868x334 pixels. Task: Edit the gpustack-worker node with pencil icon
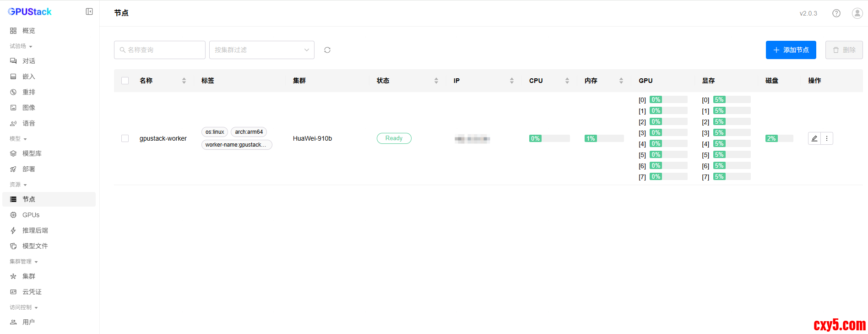[x=814, y=138]
